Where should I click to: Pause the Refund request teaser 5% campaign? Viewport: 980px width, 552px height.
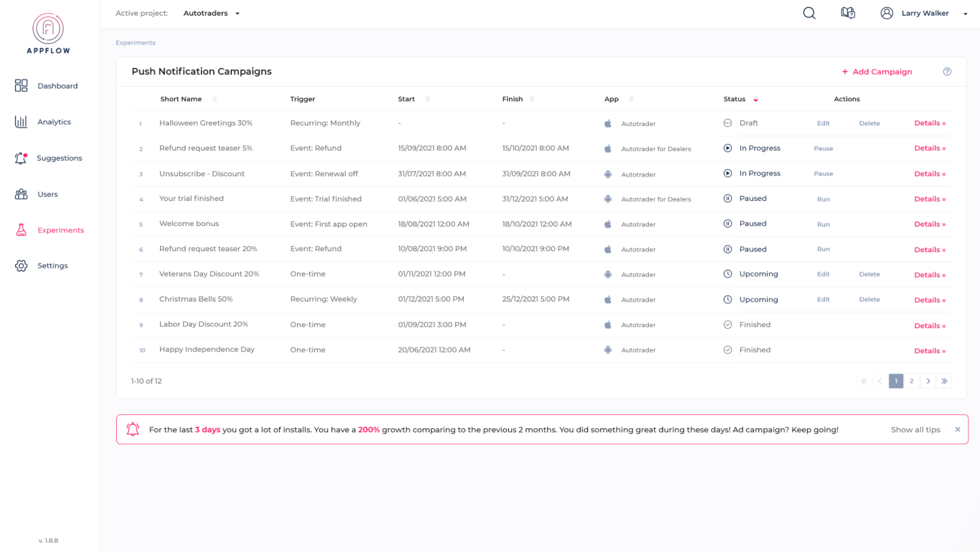coord(823,148)
